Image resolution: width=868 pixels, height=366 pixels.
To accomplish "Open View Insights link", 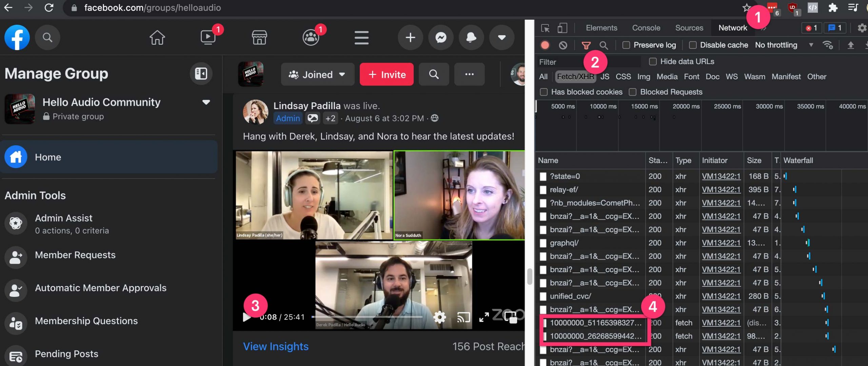I will (x=275, y=346).
